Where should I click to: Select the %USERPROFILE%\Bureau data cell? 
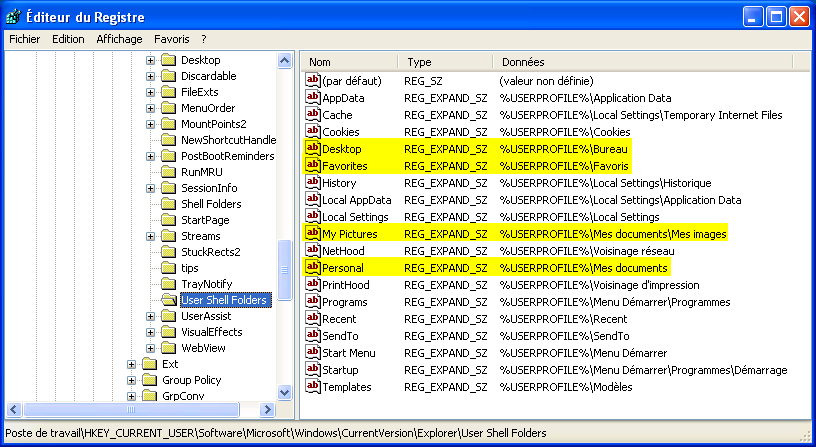tap(563, 149)
